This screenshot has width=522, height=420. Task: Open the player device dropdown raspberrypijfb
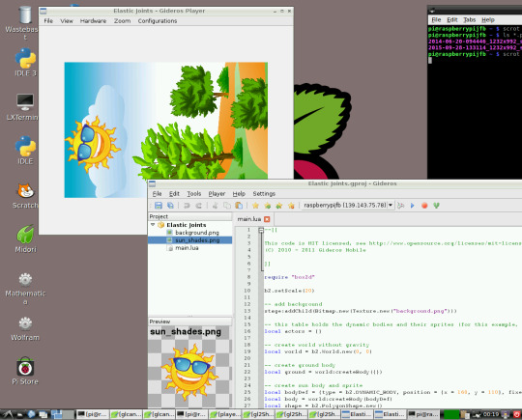[348, 206]
